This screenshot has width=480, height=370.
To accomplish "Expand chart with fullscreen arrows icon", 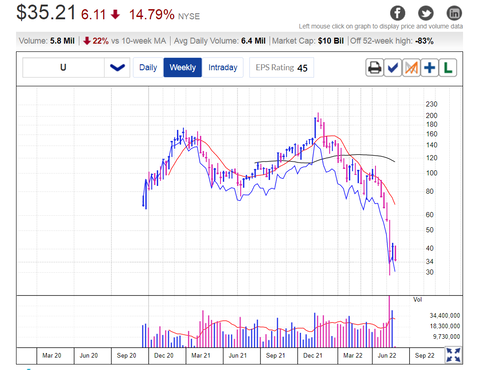I will coord(453,355).
